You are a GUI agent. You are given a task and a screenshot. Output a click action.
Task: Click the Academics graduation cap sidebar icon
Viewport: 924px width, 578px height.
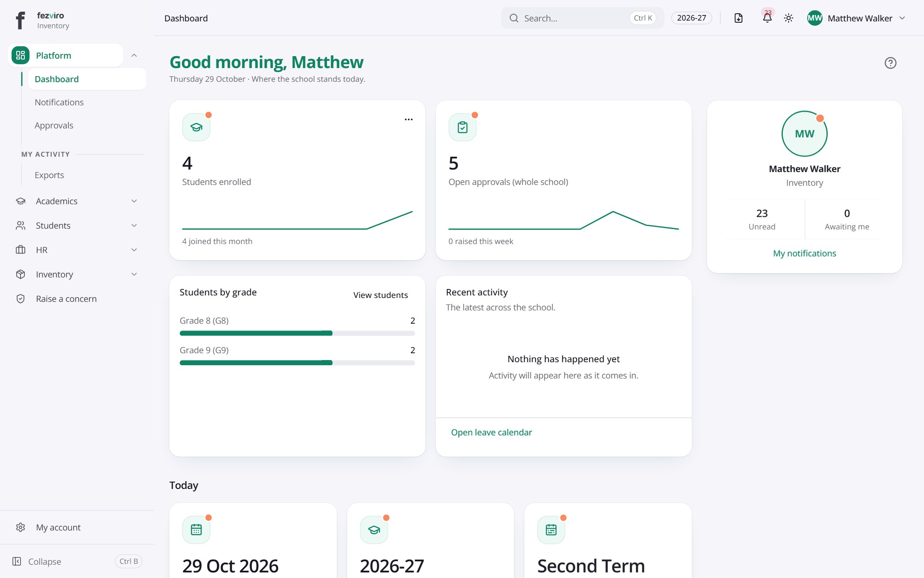coord(21,201)
